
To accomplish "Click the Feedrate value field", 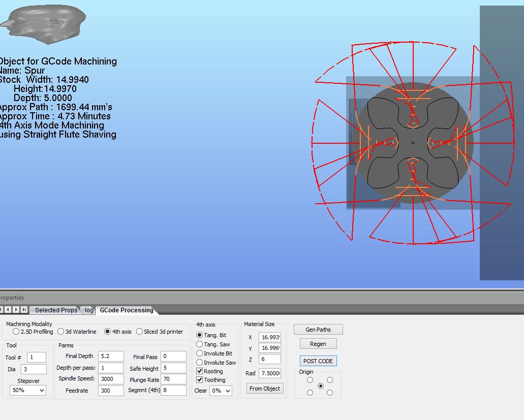I will click(x=111, y=391).
